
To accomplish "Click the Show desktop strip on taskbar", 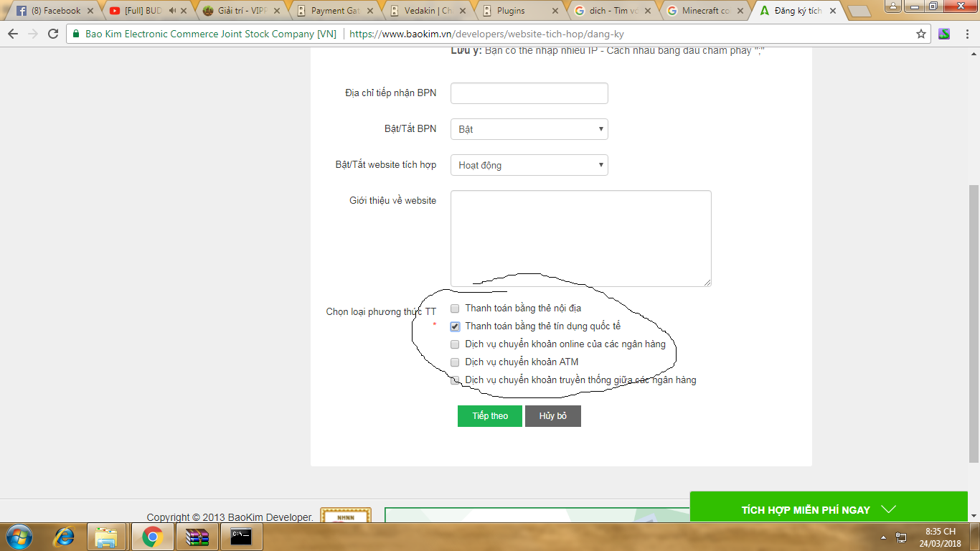I will [x=975, y=537].
